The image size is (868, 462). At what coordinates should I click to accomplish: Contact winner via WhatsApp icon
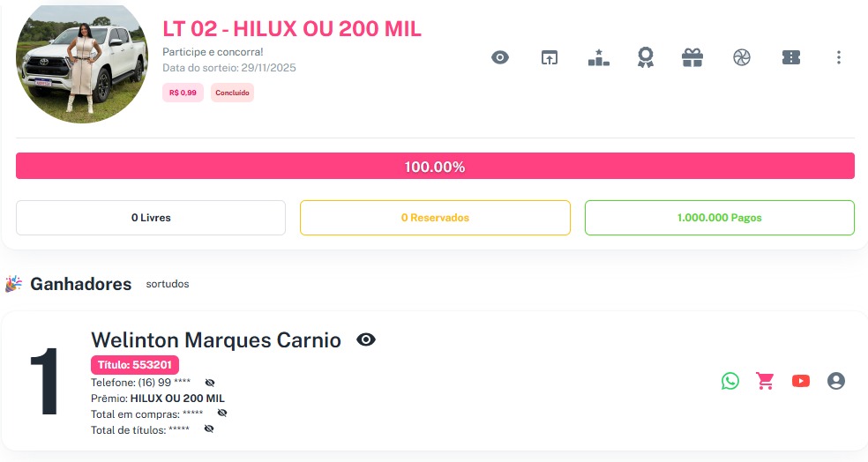point(730,381)
